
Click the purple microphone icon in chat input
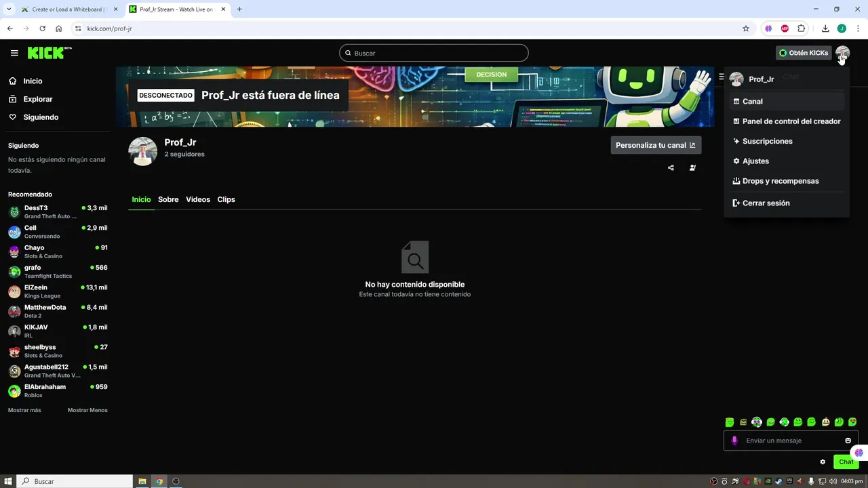click(734, 441)
